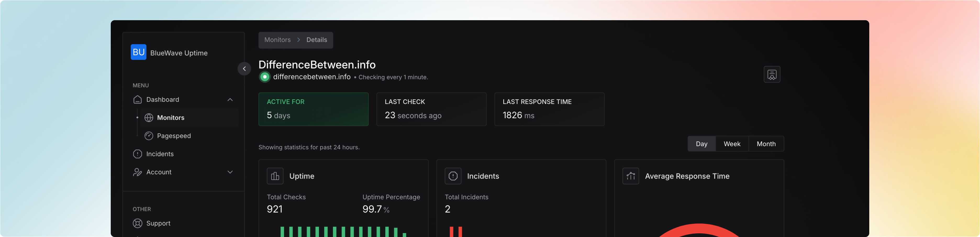This screenshot has width=980, height=237.
Task: Expand the Account menu chevron
Action: click(230, 172)
